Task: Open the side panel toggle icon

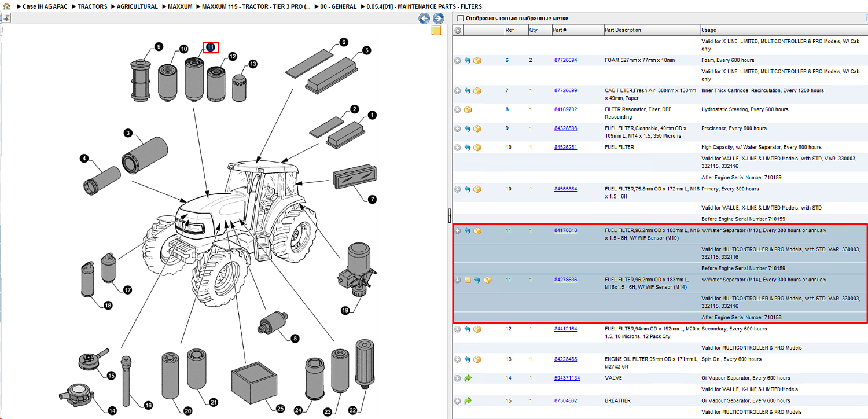Action: tap(5, 19)
